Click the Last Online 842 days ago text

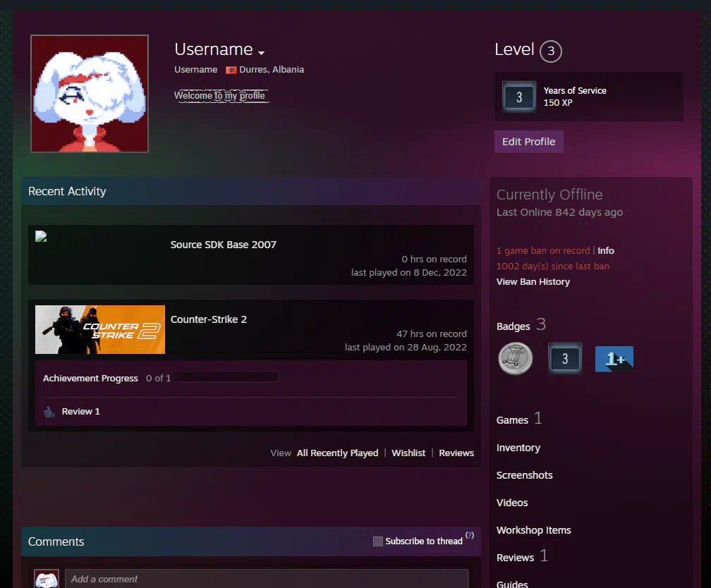coord(559,212)
